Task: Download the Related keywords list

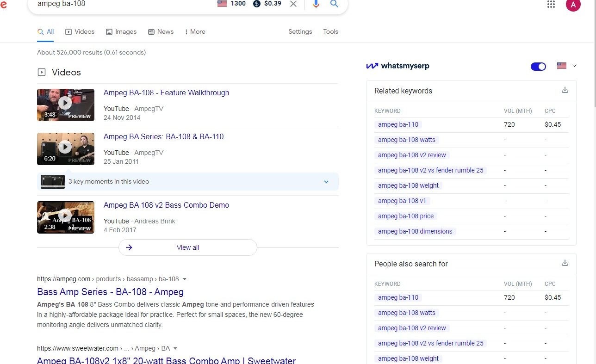Action: click(565, 90)
